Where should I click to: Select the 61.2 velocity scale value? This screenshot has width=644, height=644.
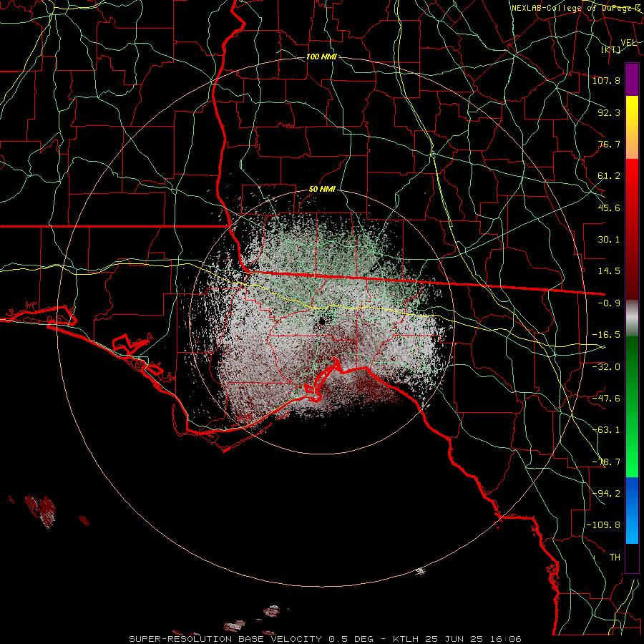coord(609,176)
